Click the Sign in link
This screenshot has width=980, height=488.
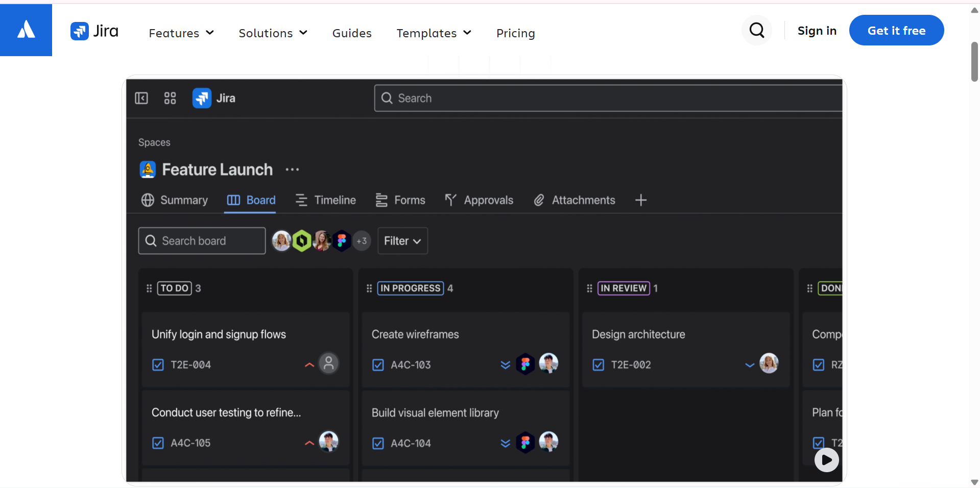817,31
